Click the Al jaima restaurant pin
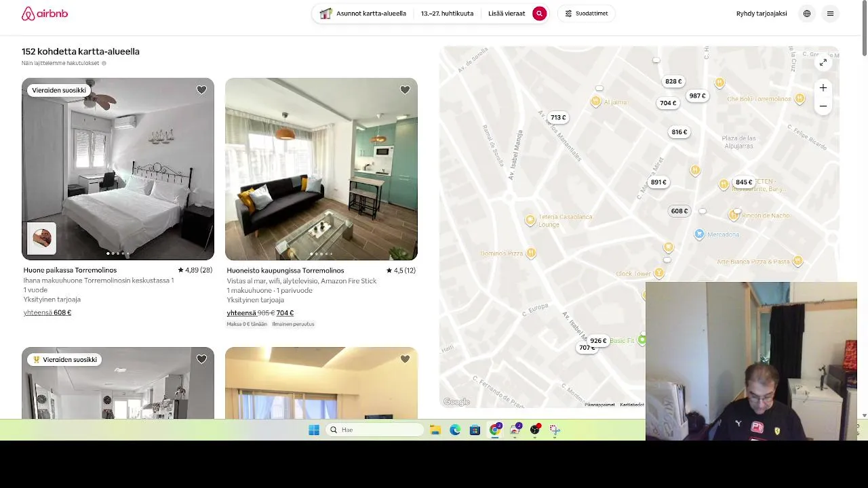Screen dimensions: 868x488 [x=595, y=102]
